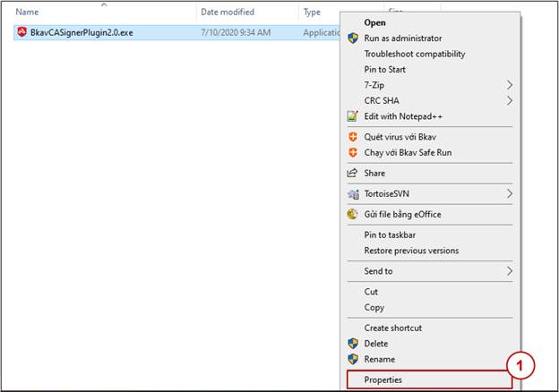Click the TortoiseSVN icon

coord(352,193)
